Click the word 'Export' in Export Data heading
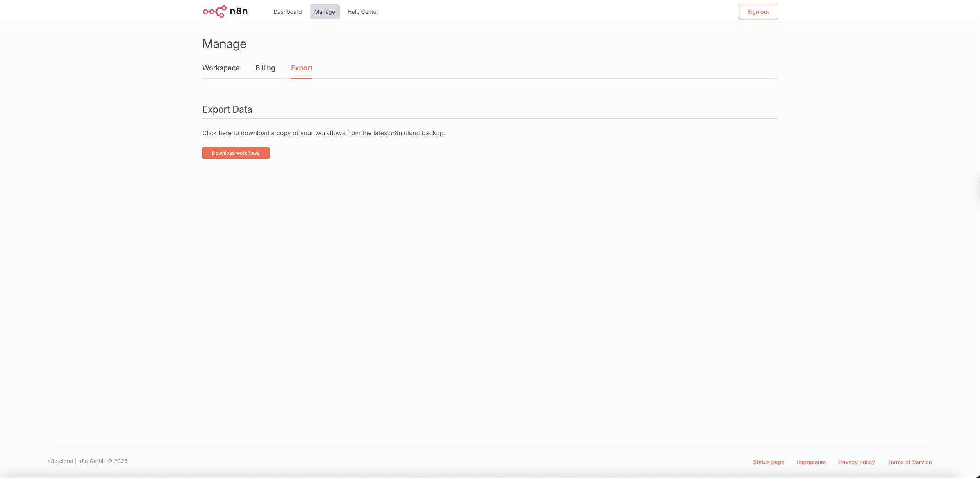 (x=216, y=109)
